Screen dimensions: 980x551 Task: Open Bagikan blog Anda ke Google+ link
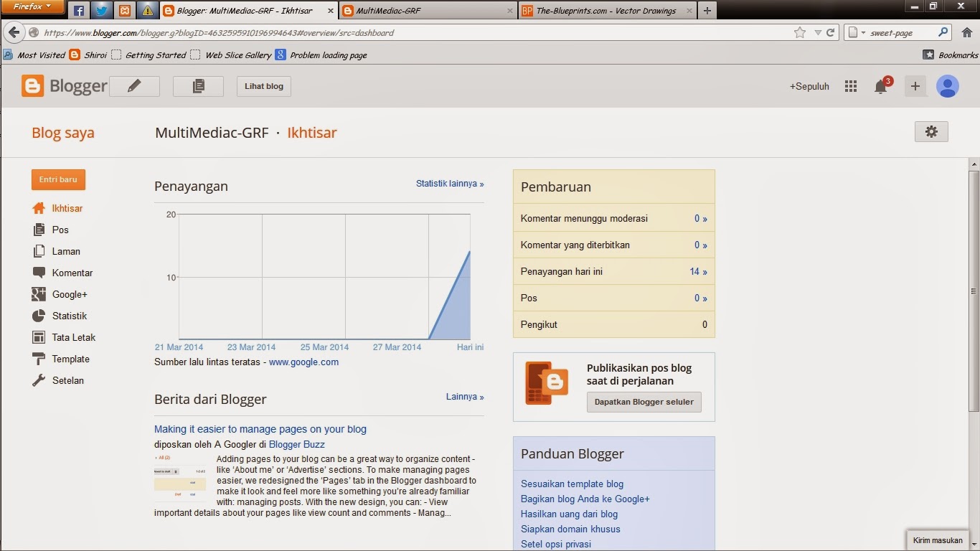click(585, 499)
